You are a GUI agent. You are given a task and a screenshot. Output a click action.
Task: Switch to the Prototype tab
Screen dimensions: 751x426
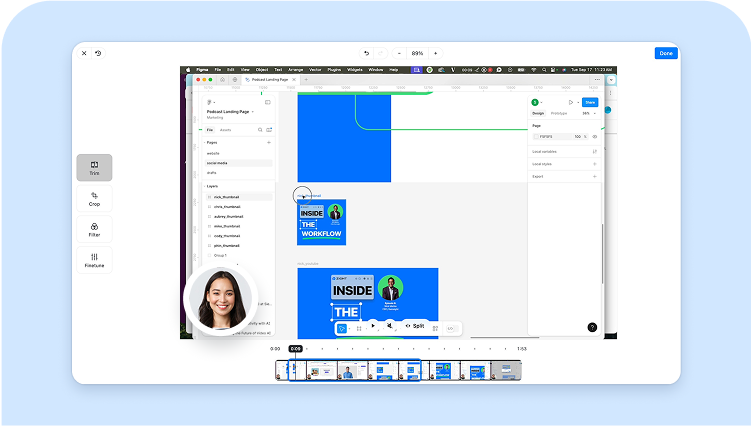[x=559, y=114]
